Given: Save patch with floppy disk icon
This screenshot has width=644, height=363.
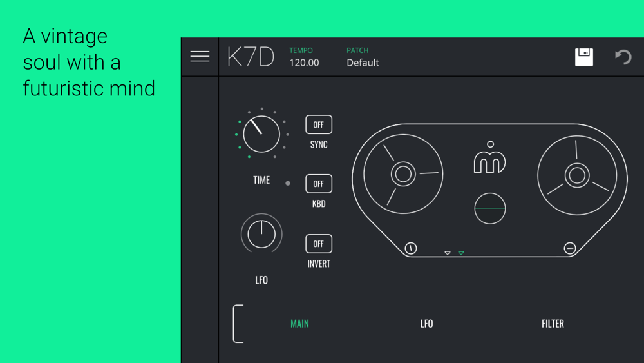Looking at the screenshot, I should (583, 57).
